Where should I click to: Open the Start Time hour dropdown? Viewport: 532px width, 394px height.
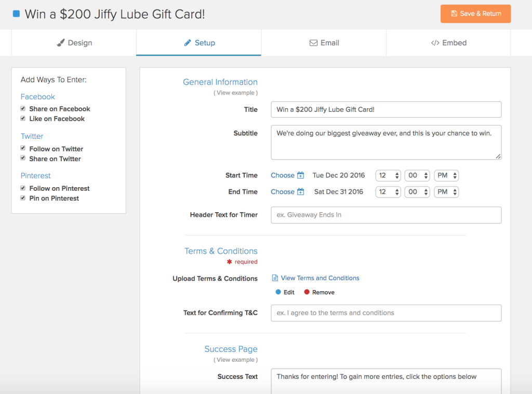click(388, 176)
